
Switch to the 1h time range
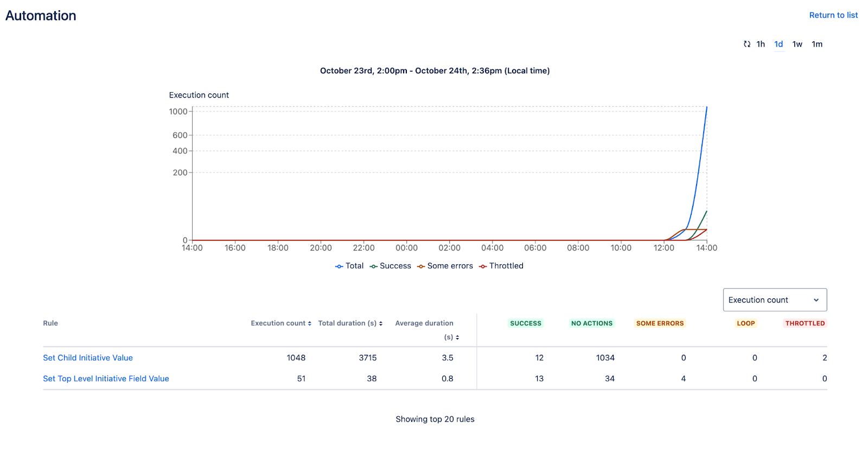coord(761,45)
